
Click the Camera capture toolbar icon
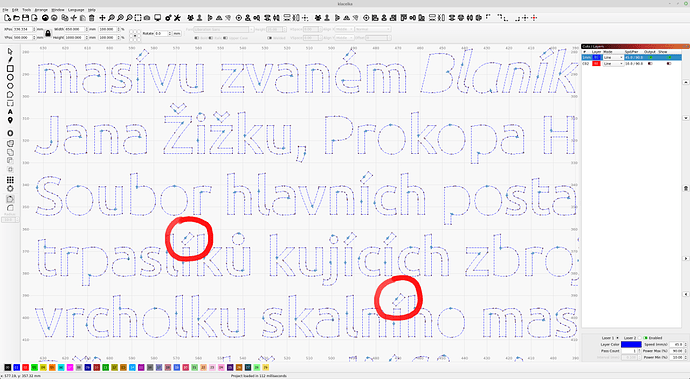pyautogui.click(x=147, y=18)
